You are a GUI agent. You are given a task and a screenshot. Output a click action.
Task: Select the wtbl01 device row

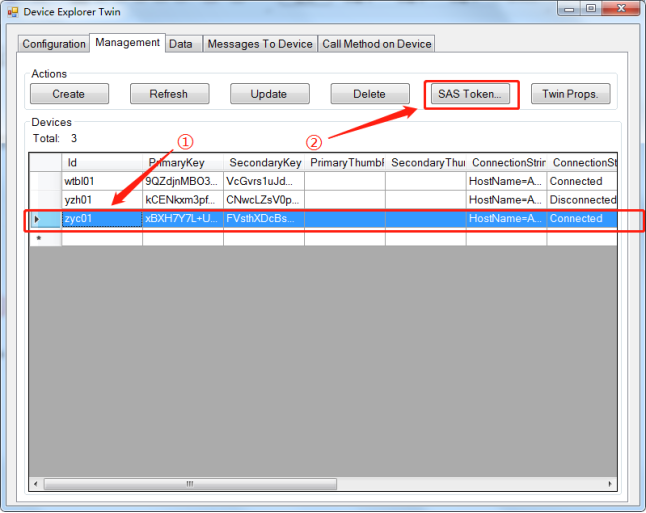click(100, 181)
